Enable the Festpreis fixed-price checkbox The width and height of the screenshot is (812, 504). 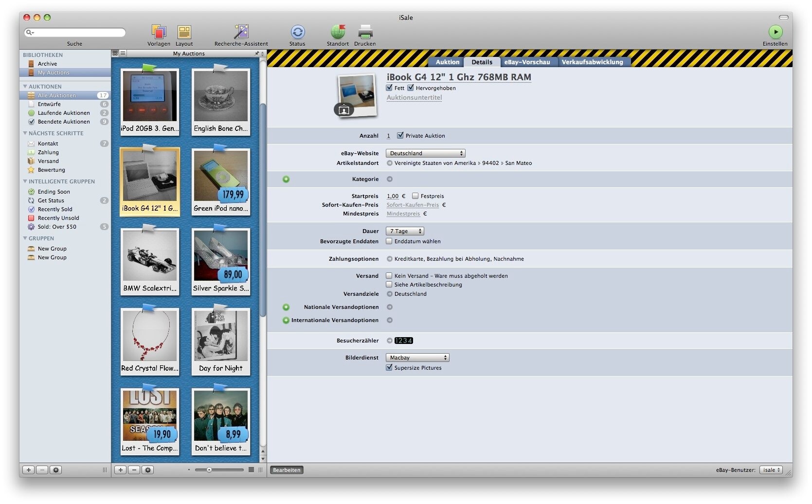415,196
